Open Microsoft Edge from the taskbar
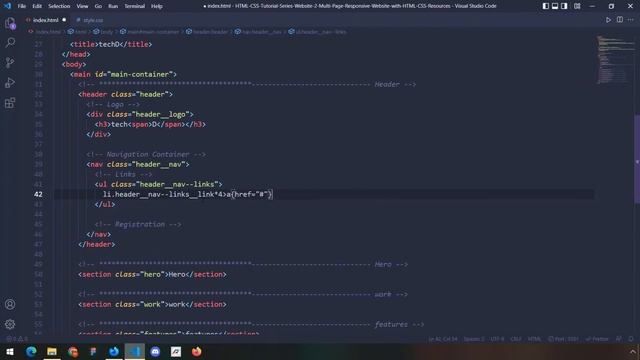This screenshot has height=360, width=640. [x=31, y=351]
